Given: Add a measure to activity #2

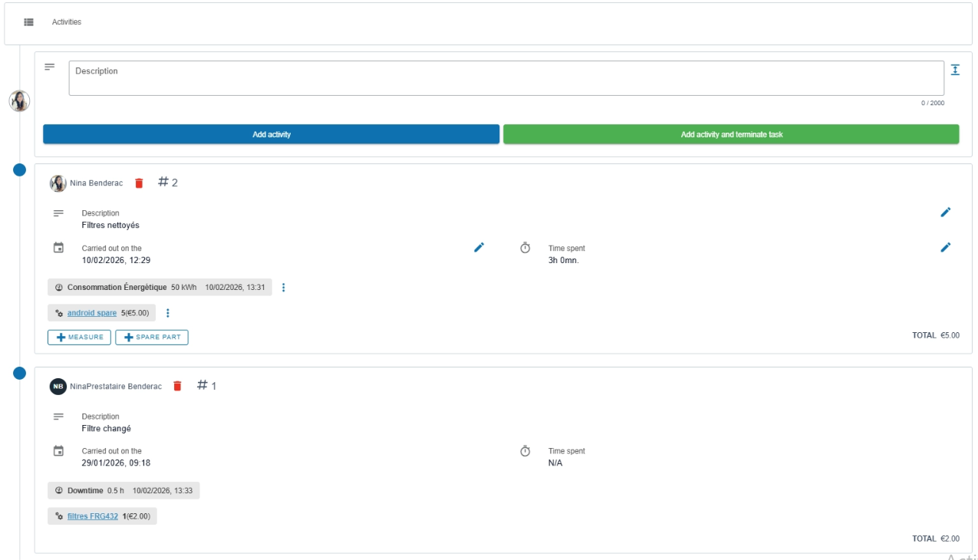Looking at the screenshot, I should point(79,338).
